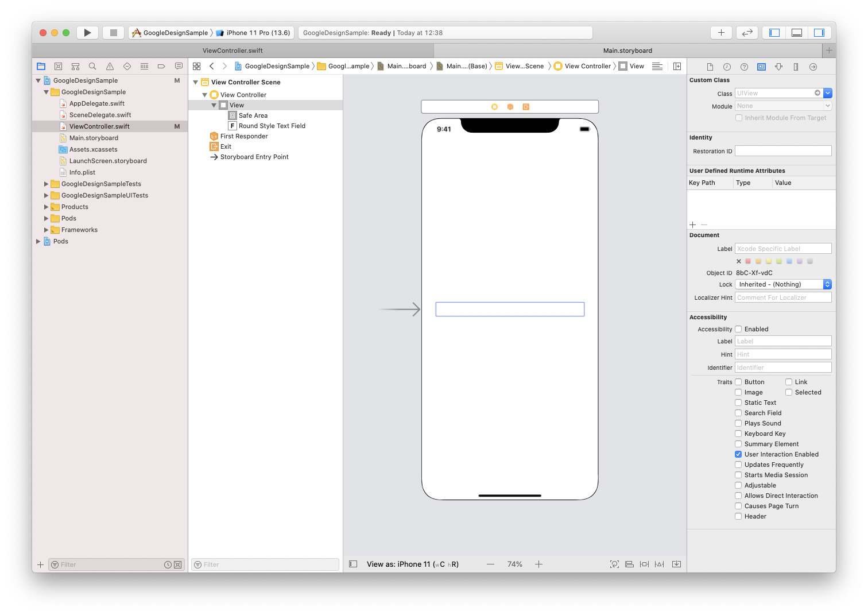The width and height of the screenshot is (868, 615).
Task: Show the History inspector clock icon
Action: coord(727,67)
